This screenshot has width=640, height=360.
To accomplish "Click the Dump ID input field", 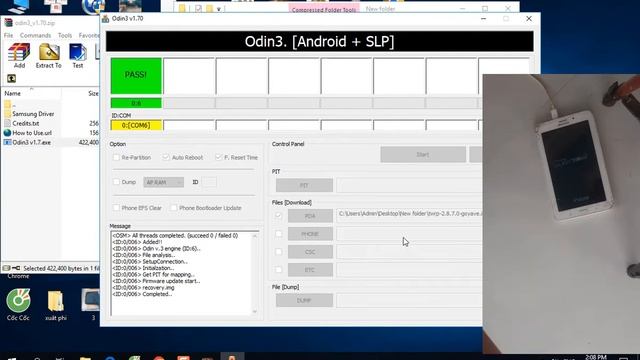I will click(x=209, y=182).
